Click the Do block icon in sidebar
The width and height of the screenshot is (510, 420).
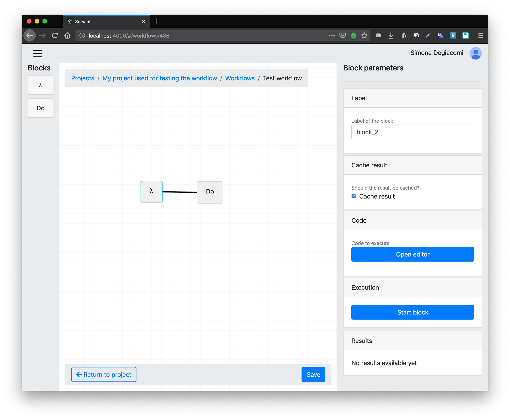pos(41,108)
